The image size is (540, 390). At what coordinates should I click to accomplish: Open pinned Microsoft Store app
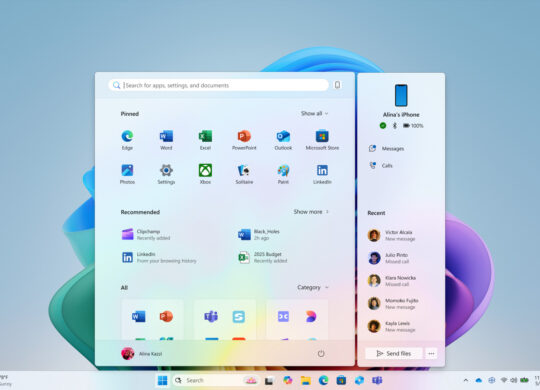pyautogui.click(x=322, y=140)
